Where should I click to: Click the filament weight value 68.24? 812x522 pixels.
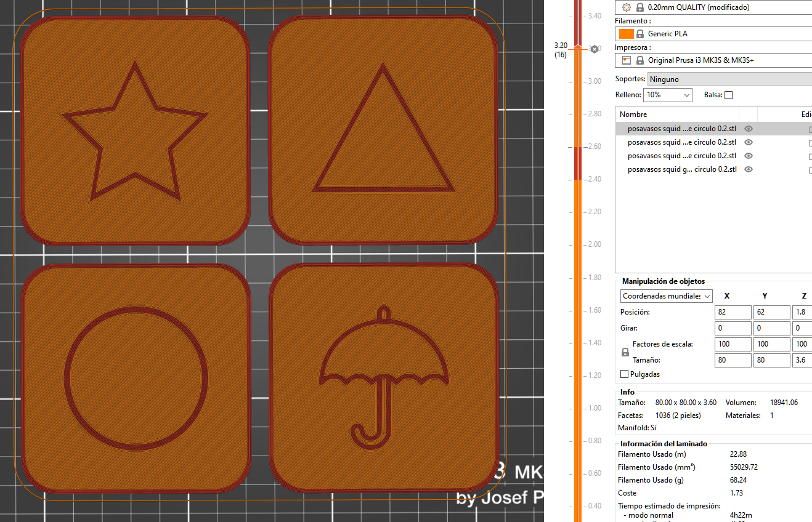pos(738,480)
